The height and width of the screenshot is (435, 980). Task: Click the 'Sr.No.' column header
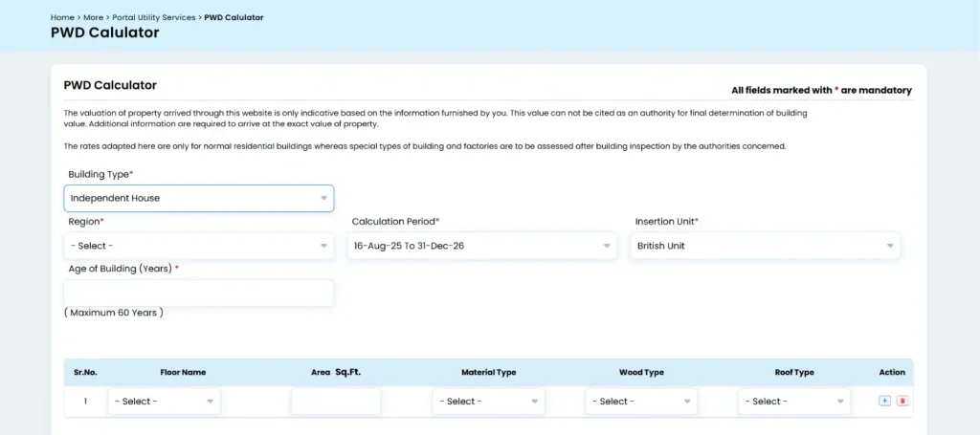coord(85,372)
